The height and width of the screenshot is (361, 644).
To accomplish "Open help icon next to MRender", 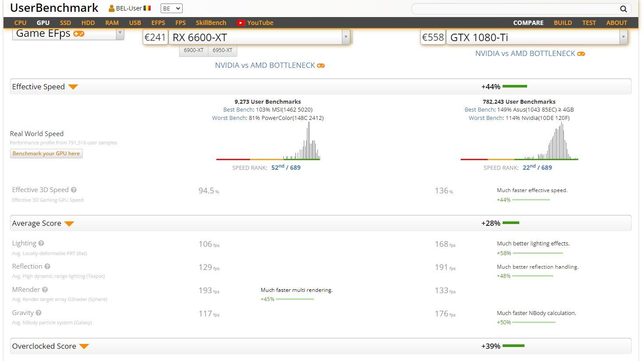I will [45, 290].
